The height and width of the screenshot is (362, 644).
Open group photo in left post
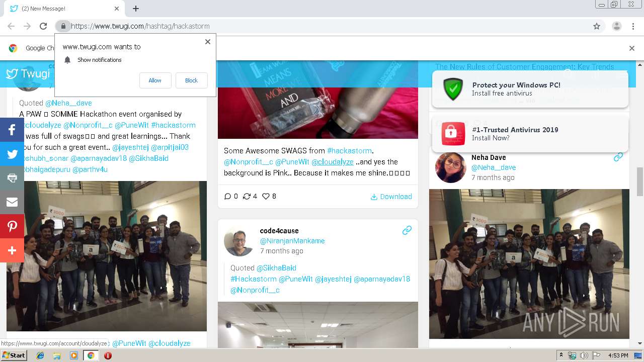tap(107, 256)
